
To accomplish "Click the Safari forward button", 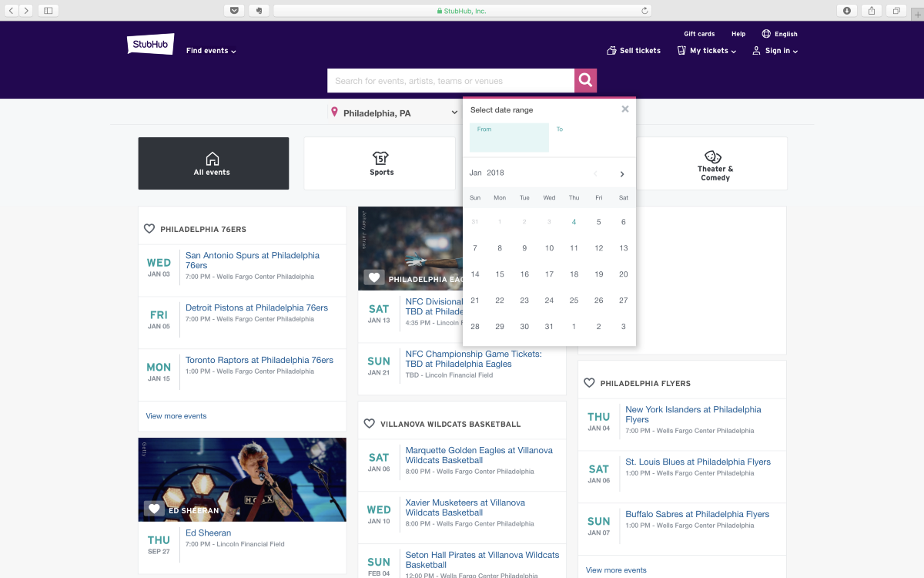I will [27, 11].
